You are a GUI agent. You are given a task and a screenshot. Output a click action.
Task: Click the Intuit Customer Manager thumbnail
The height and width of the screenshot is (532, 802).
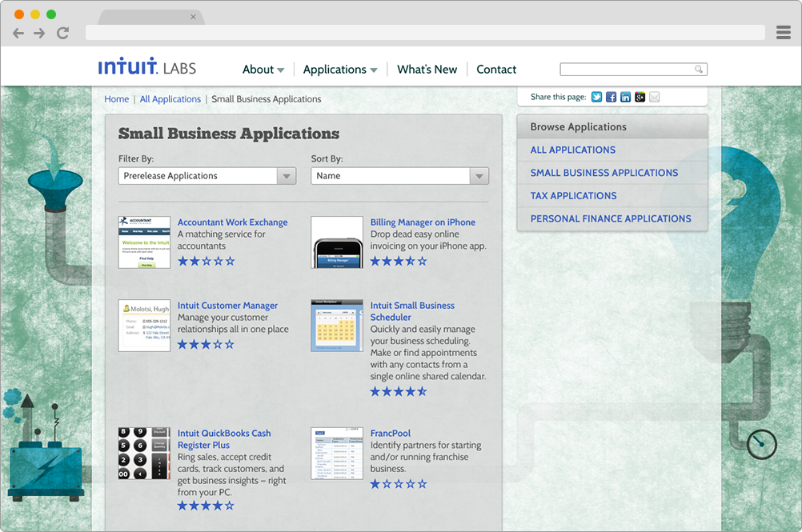[x=144, y=326]
